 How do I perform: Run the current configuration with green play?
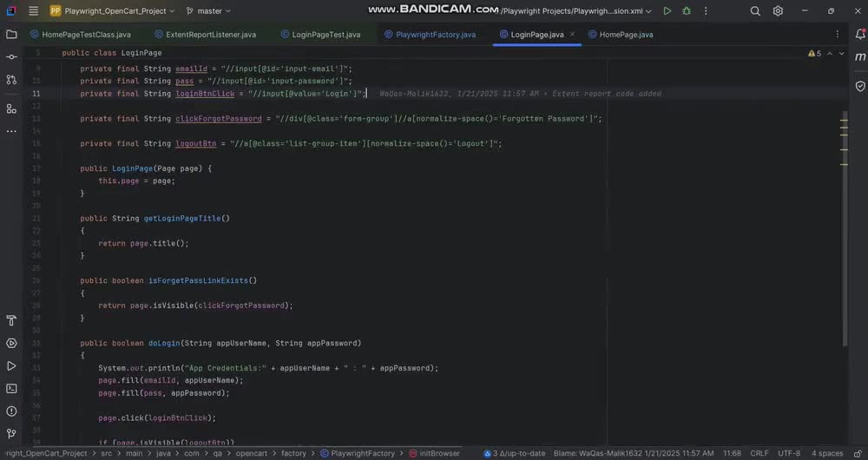pos(667,11)
